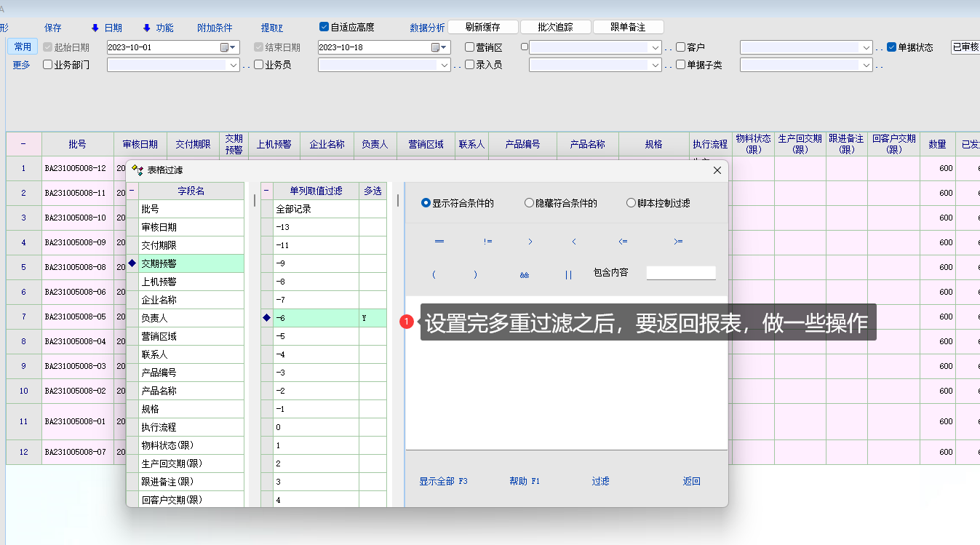980x545 pixels.
Task: Select the 隐藏符合条件的 radio option
Action: click(x=529, y=204)
